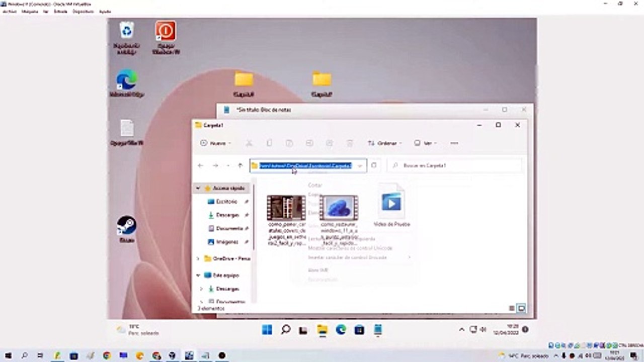644x362 pixels.
Task: Select the red Apagar Windows 11 shortcut
Action: click(x=165, y=38)
